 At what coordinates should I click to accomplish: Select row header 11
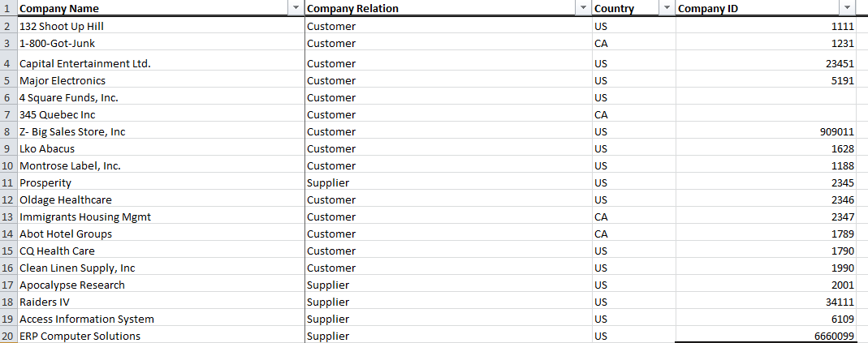point(8,182)
